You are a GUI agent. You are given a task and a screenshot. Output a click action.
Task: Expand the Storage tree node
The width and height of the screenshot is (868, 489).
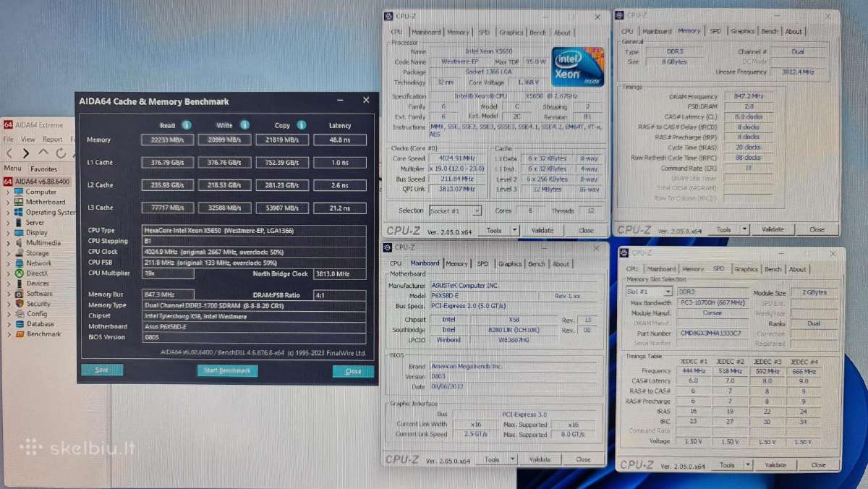(8, 253)
